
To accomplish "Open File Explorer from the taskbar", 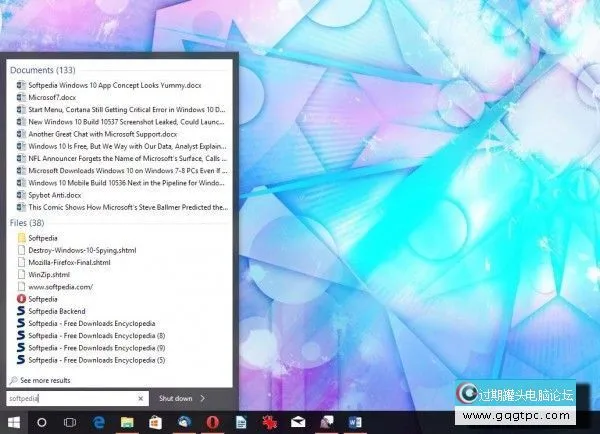I will (127, 423).
